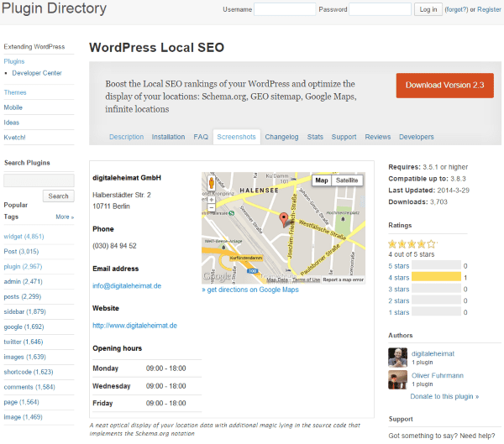Focus the Username input field

click(285, 9)
